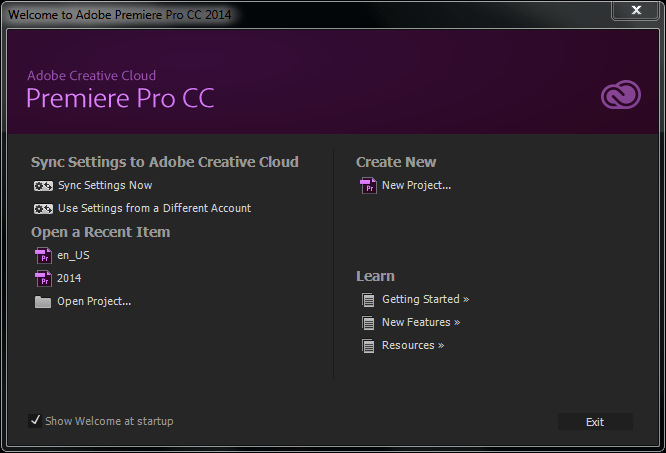Open the recent project named en_US
The width and height of the screenshot is (666, 453).
point(73,256)
